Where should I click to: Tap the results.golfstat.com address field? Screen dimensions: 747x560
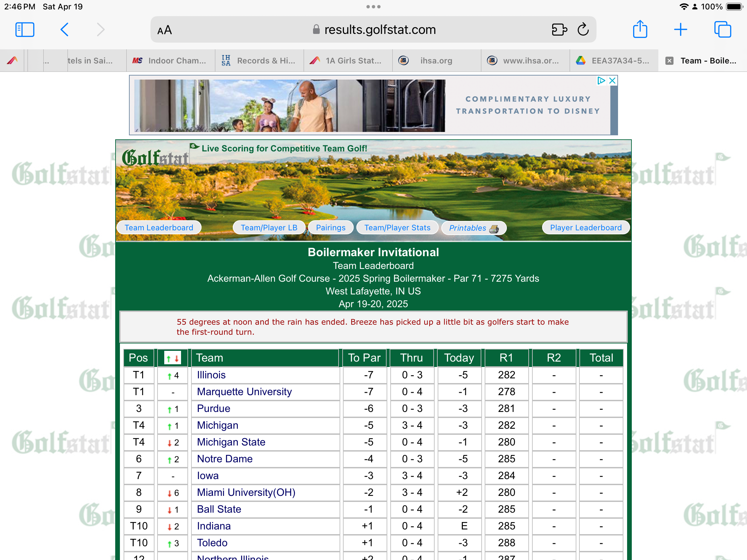point(380,30)
